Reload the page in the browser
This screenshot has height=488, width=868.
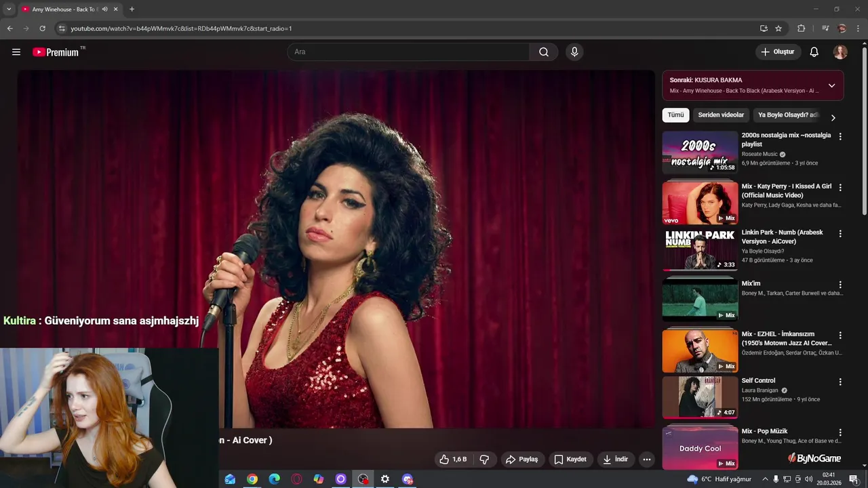[42, 28]
